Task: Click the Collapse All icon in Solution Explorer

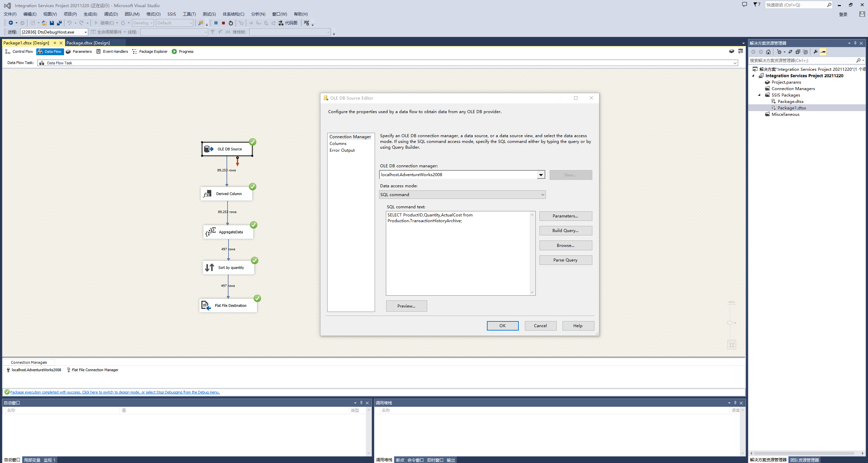Action: pyautogui.click(x=798, y=52)
